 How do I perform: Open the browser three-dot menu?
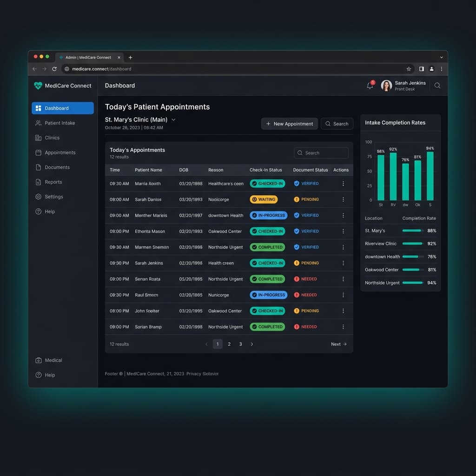[442, 69]
